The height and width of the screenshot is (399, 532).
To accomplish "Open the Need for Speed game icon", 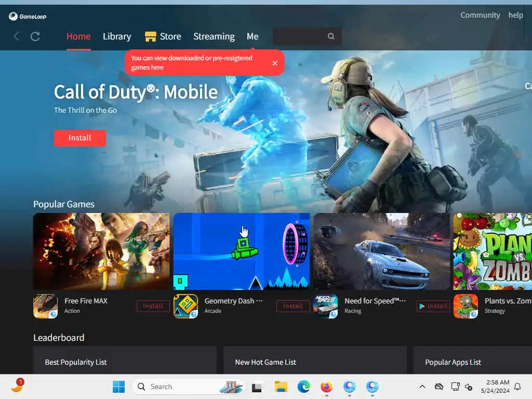I will click(326, 306).
